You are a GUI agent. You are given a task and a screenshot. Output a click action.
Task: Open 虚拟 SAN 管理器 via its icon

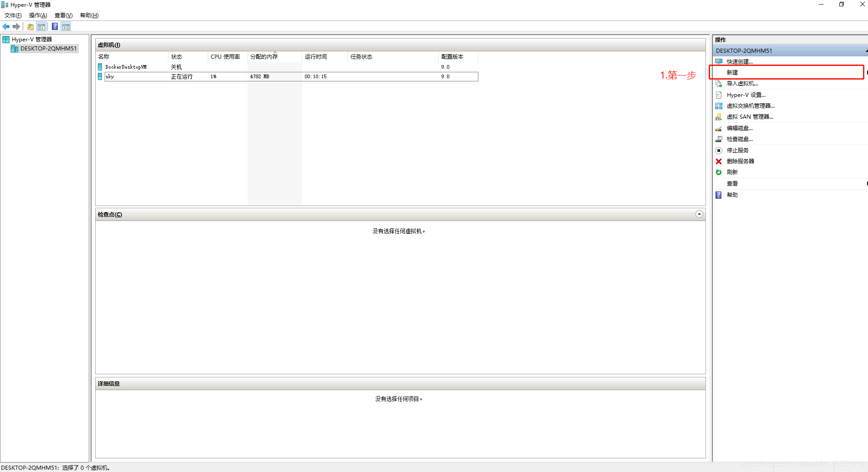click(x=719, y=117)
